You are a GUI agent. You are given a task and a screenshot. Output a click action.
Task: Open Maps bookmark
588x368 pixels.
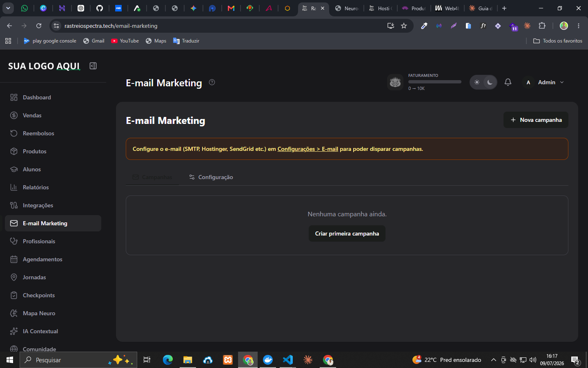pos(156,41)
